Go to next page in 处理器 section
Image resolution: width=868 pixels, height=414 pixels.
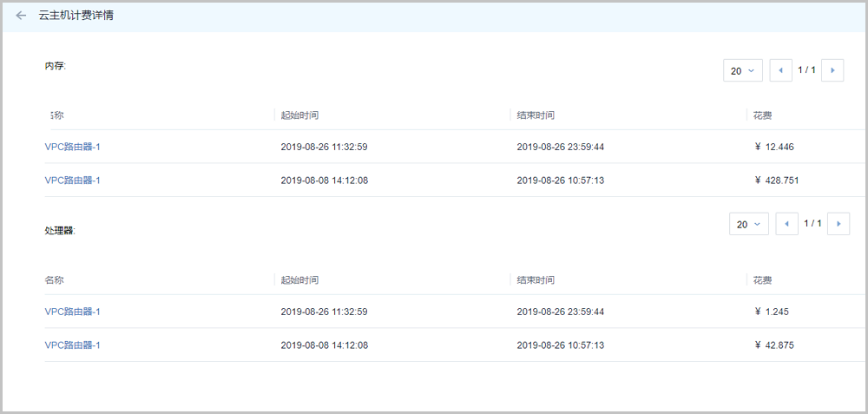coord(838,224)
